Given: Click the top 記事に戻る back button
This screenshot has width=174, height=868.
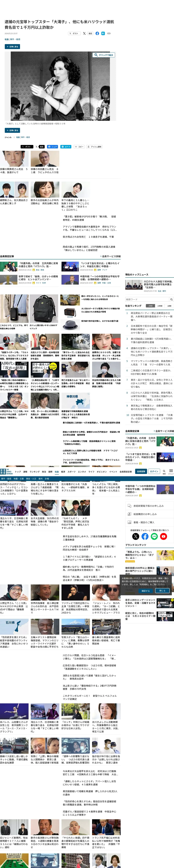Looking at the screenshot, I should coord(12,46).
